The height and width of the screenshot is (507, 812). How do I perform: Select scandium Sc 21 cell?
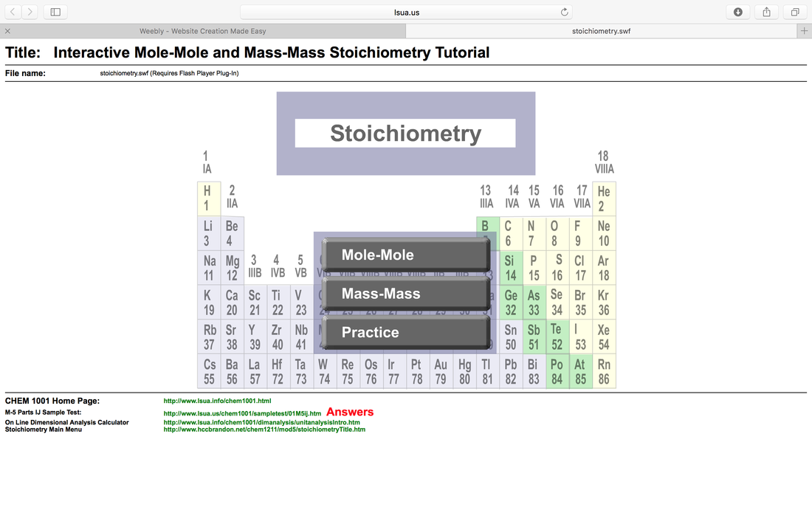255,302
